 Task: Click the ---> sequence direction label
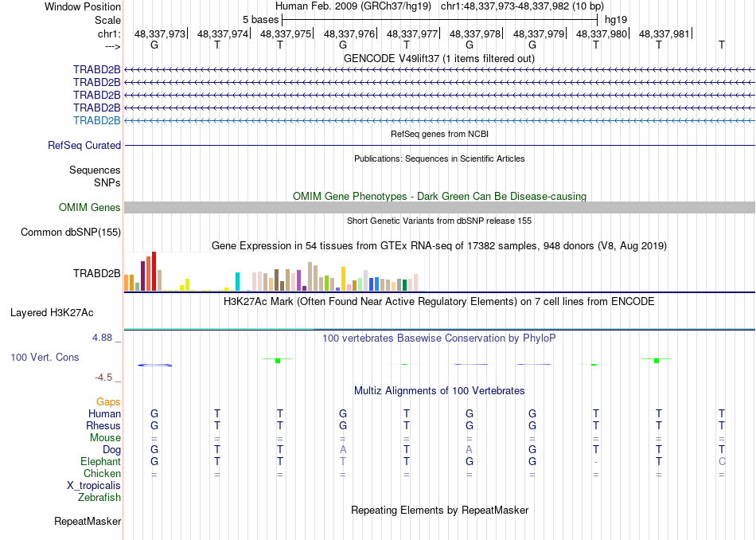pos(112,46)
